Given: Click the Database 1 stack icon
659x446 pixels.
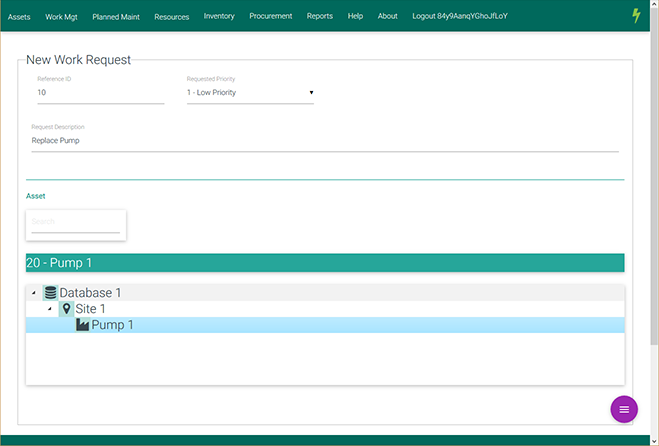Looking at the screenshot, I should [x=50, y=293].
